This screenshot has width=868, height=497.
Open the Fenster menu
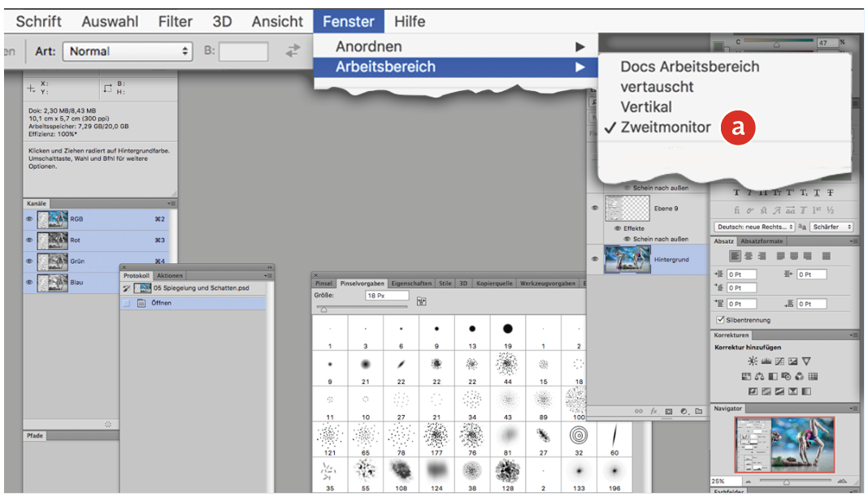pos(349,22)
